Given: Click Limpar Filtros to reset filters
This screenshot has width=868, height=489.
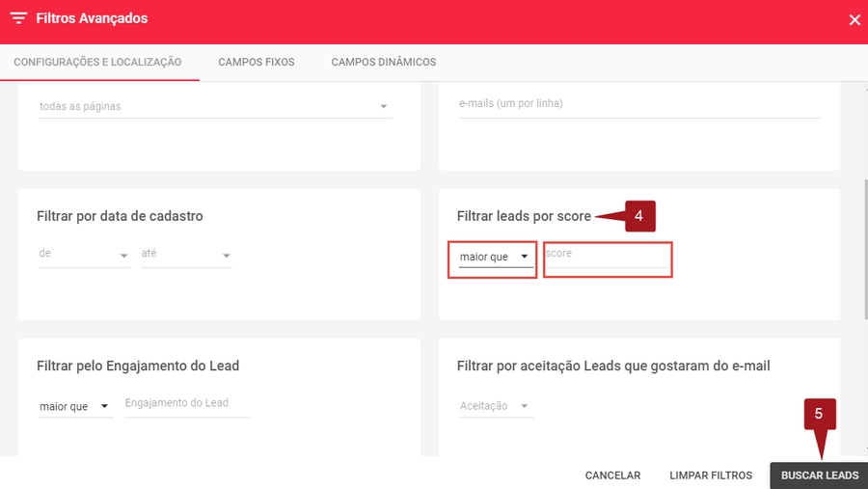Looking at the screenshot, I should coord(711,475).
